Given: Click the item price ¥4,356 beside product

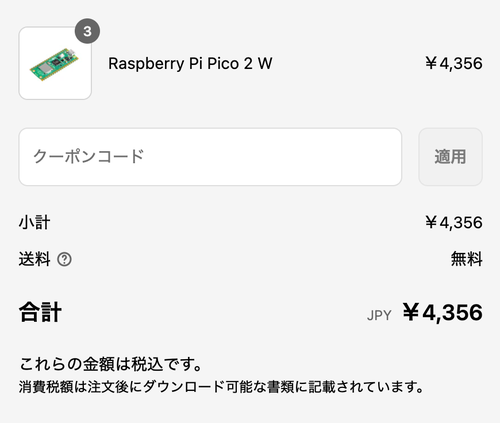Looking at the screenshot, I should 454,63.
